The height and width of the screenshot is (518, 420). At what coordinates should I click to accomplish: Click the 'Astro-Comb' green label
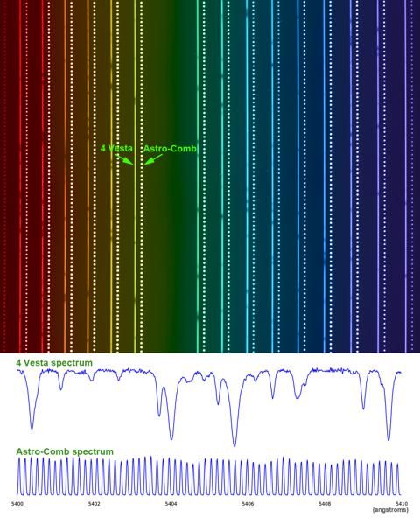click(170, 149)
